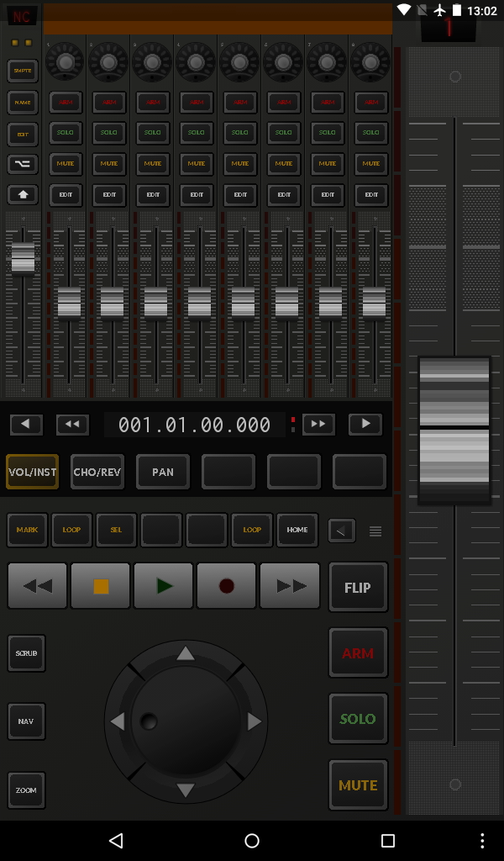
Task: Start recording with the Record button
Action: click(x=226, y=586)
